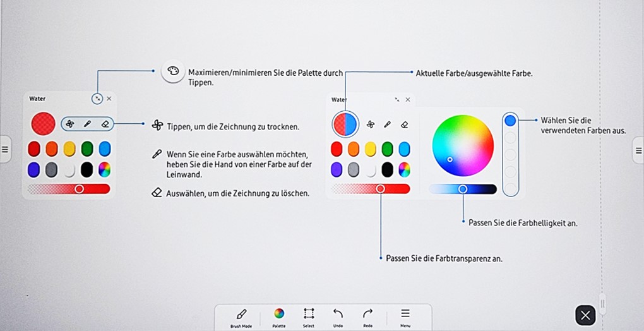The width and height of the screenshot is (644, 331).
Task: Expand the rainbow color wheel swatch in left palette
Action: pyautogui.click(x=104, y=169)
